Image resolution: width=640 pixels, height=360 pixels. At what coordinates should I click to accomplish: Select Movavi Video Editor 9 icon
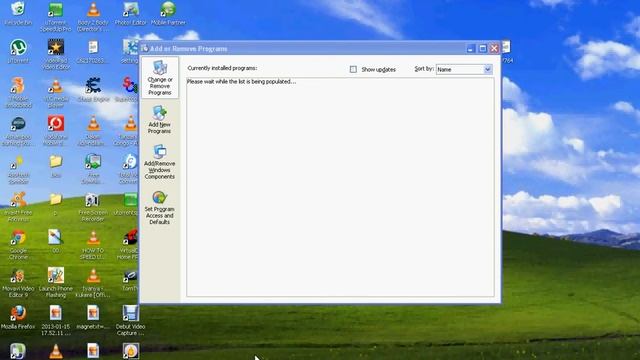tap(18, 282)
